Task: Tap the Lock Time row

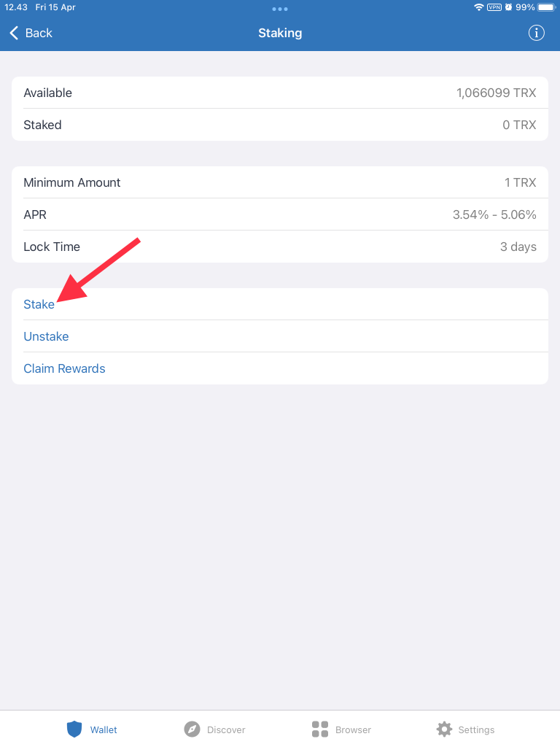Action: click(x=280, y=247)
